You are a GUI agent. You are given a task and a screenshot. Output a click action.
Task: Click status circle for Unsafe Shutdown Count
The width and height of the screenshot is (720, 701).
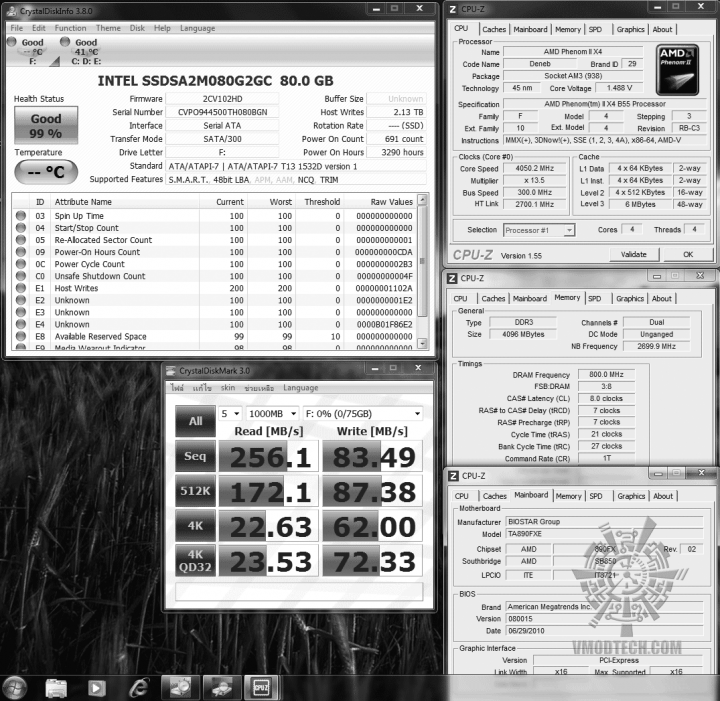click(21, 275)
